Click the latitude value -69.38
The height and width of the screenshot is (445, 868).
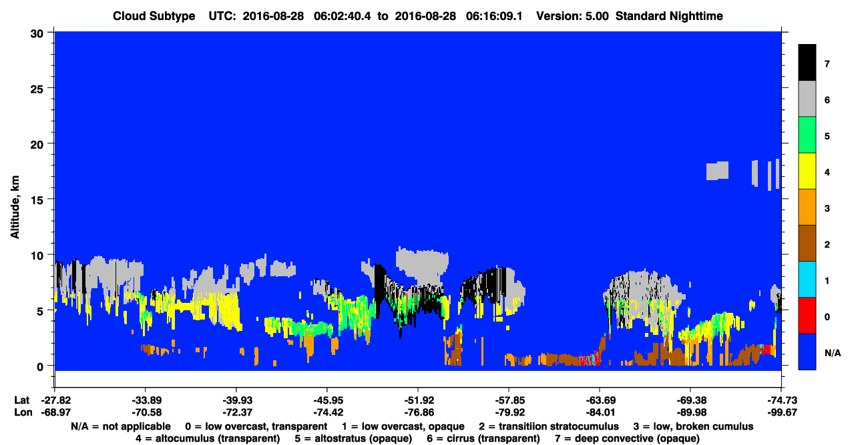click(x=690, y=400)
